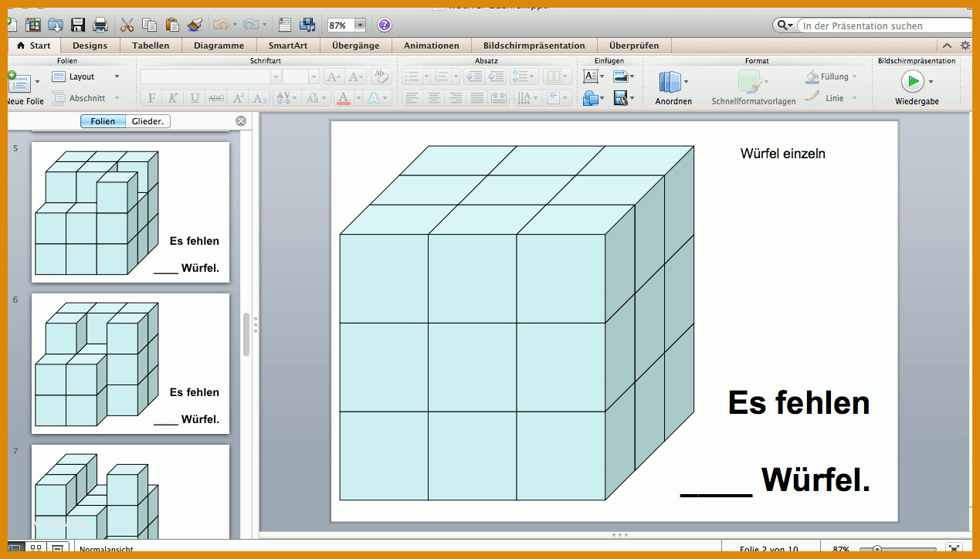The height and width of the screenshot is (559, 980).
Task: Switch pane to Glieder. outline view
Action: (x=148, y=121)
